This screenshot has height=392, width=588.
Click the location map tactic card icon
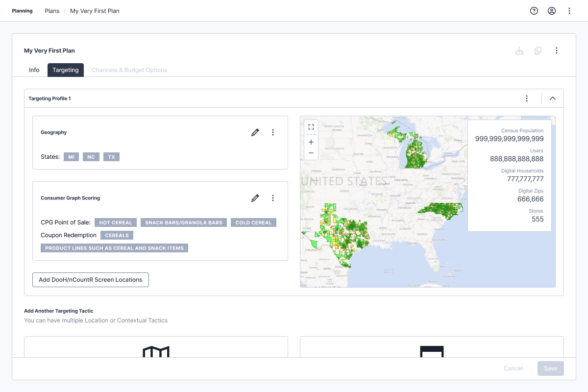tap(156, 351)
